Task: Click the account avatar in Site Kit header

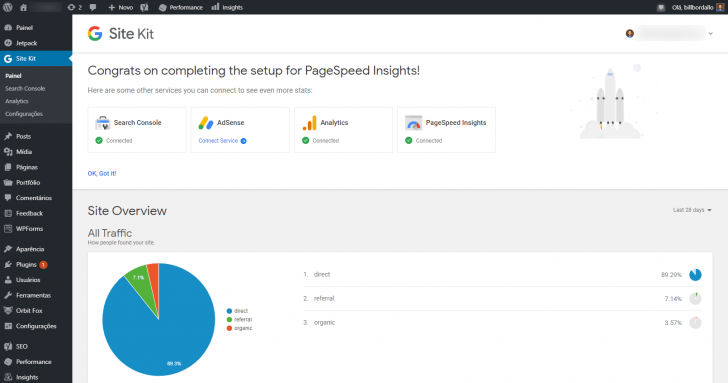Action: point(630,33)
